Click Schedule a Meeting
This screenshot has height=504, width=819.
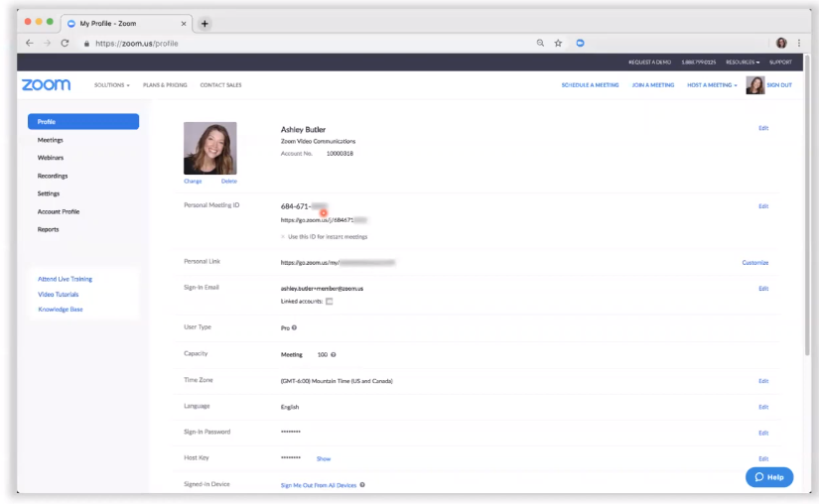[591, 85]
